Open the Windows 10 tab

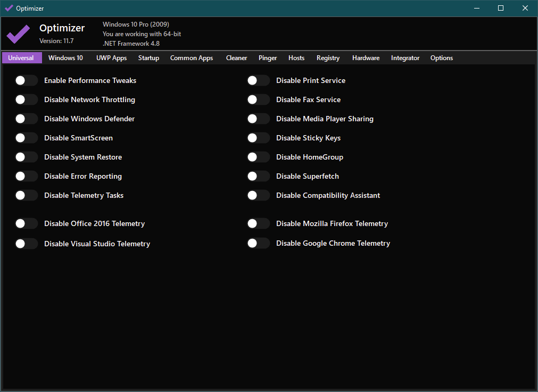coord(65,58)
